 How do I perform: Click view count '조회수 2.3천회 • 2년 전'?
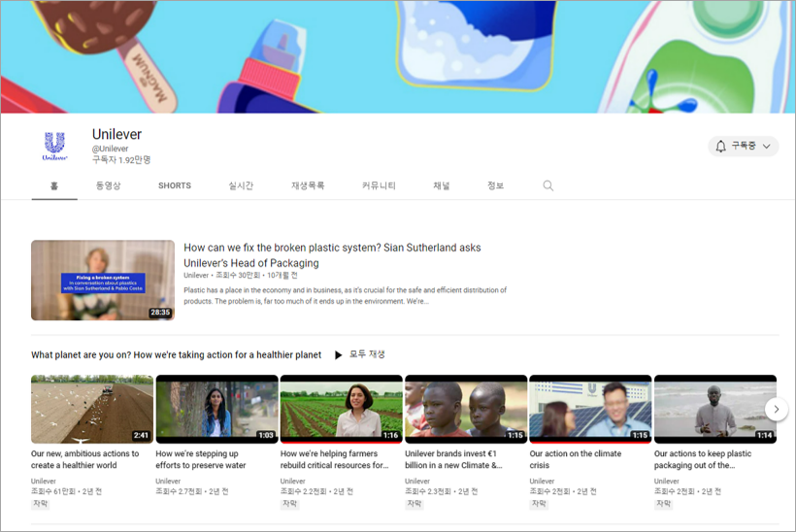(441, 491)
